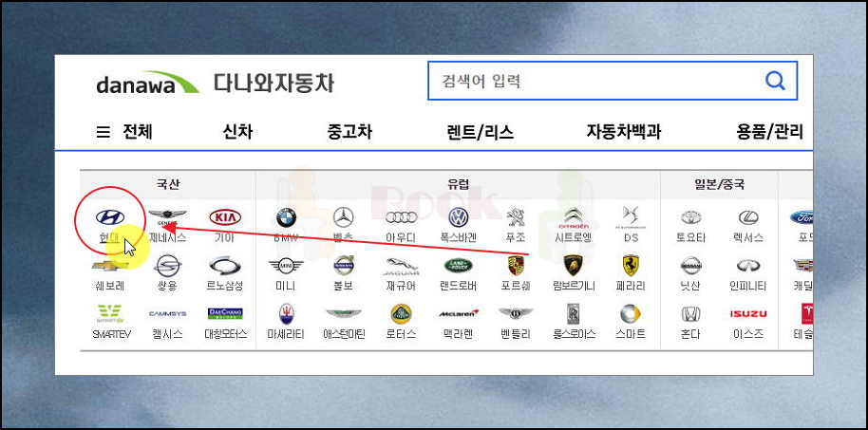Select the Bentley wings logo

click(x=516, y=314)
